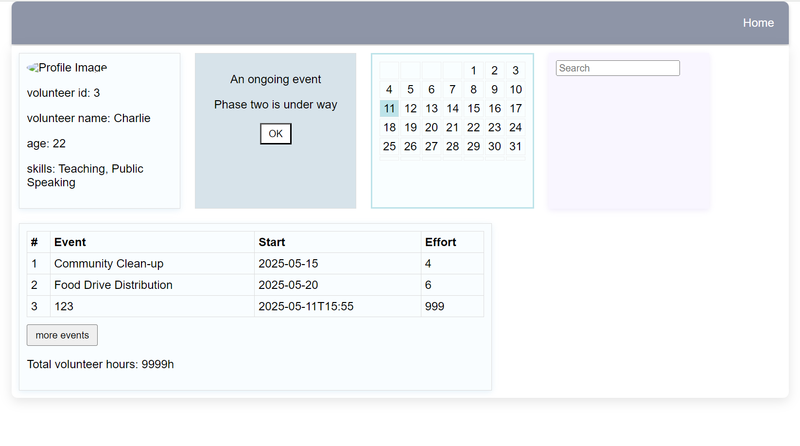Click the # column header

(x=38, y=242)
